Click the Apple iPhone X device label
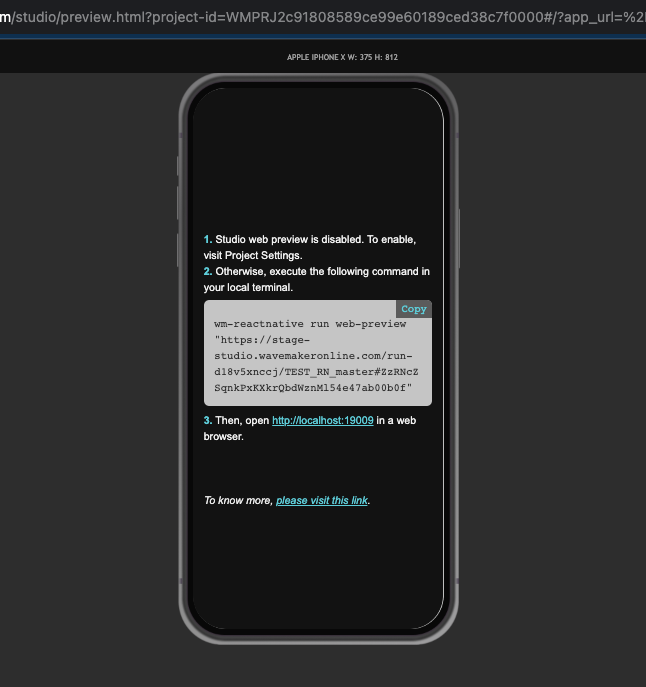Screen dimensions: 646x687 pyautogui.click(x=342, y=57)
